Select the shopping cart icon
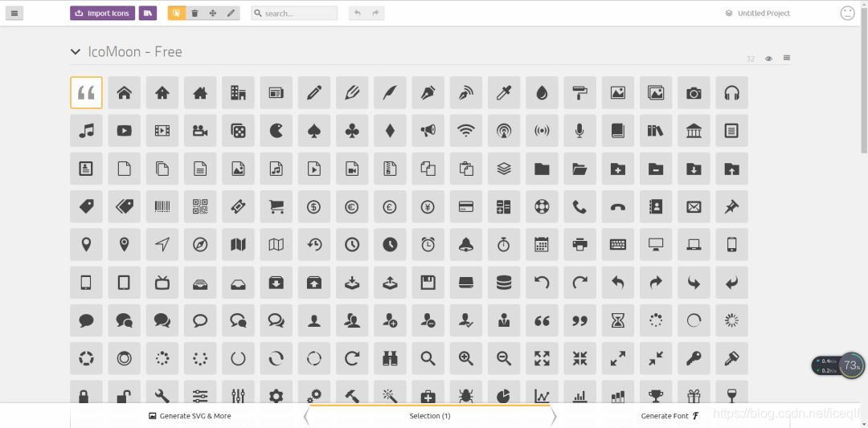 tap(276, 207)
